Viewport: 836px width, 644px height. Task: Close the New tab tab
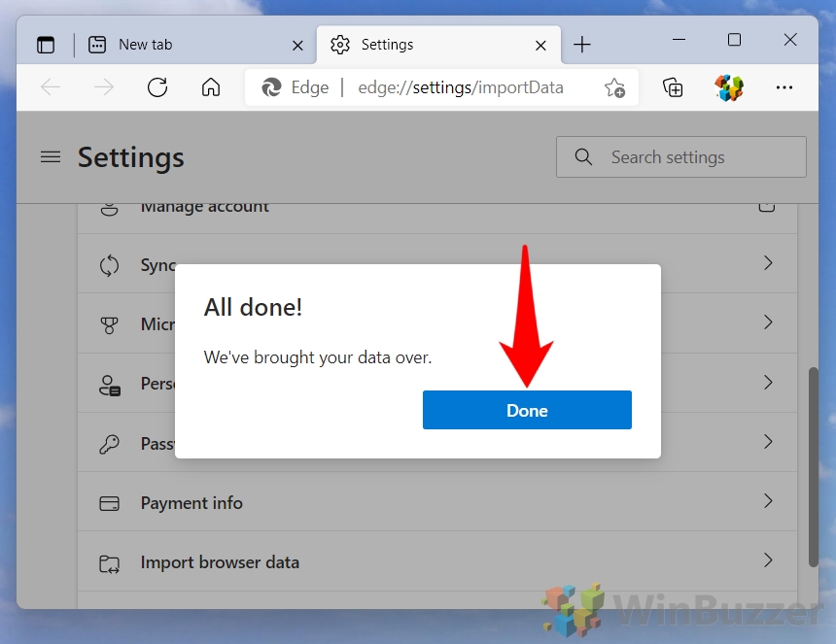[297, 46]
